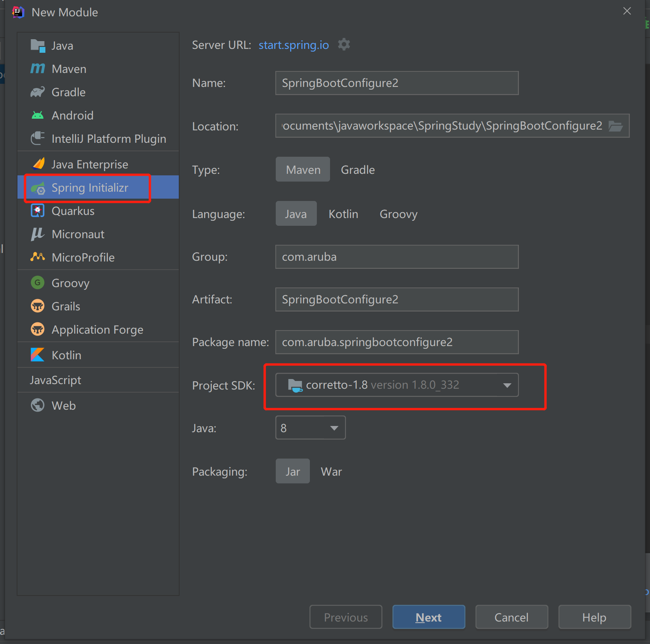
Task: Click the Artifact input field
Action: [x=397, y=299]
